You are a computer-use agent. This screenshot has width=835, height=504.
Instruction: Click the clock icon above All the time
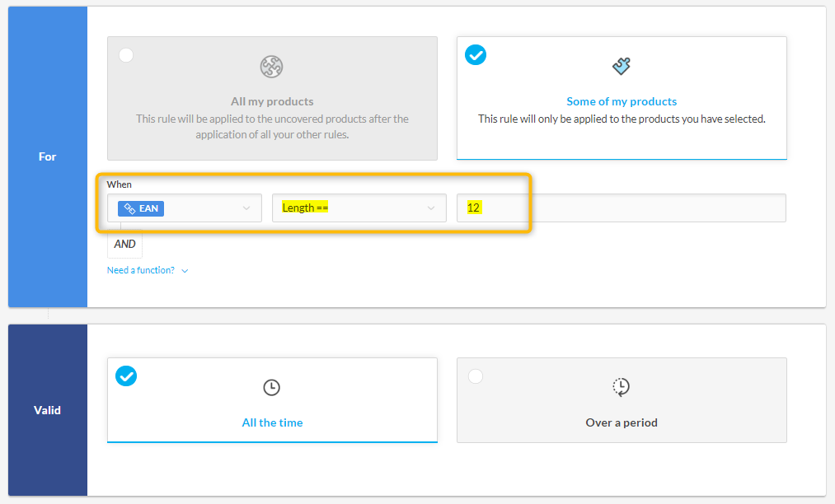pyautogui.click(x=272, y=387)
